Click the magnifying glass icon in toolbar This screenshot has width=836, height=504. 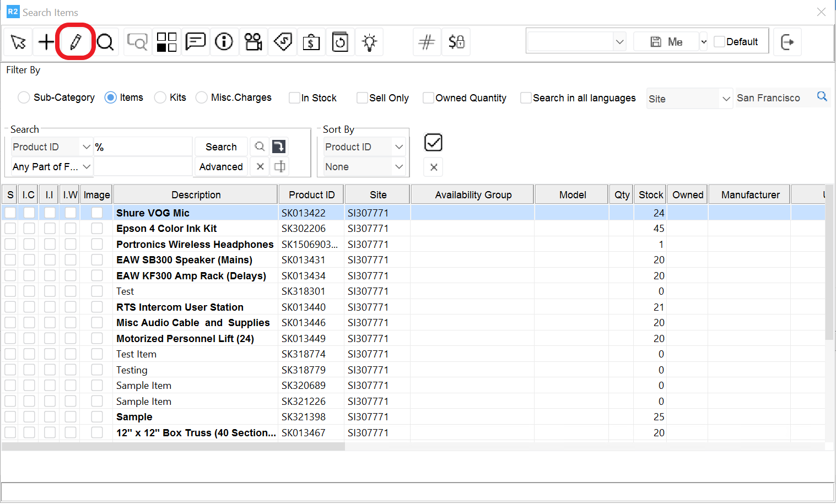[105, 42]
